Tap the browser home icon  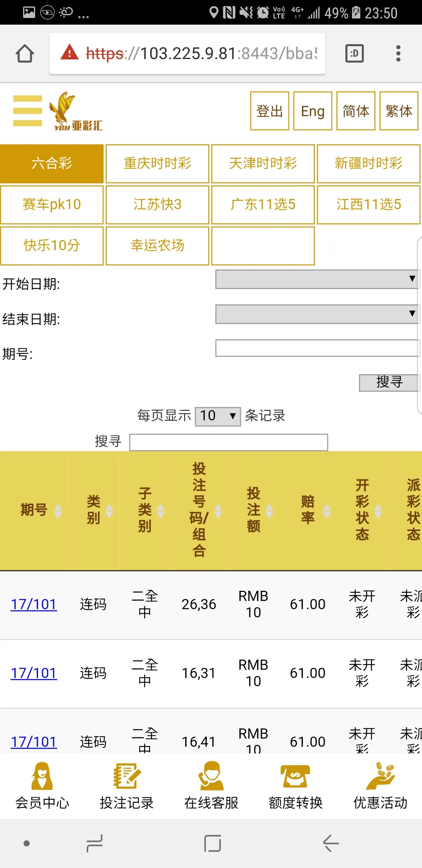coord(25,54)
